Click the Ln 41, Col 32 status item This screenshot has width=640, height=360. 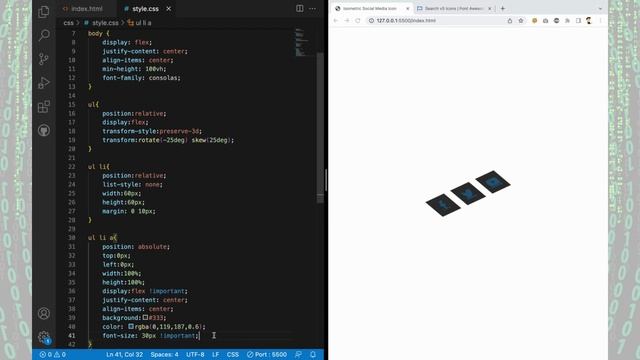point(124,354)
